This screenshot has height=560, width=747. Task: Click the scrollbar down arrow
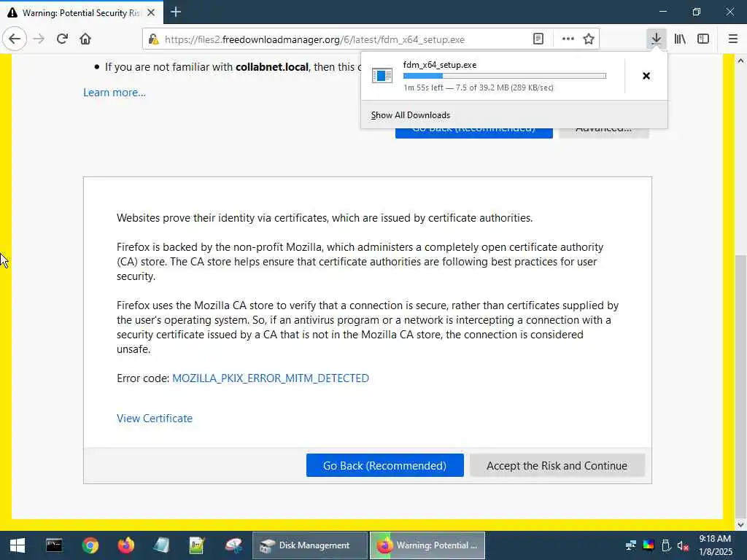(741, 525)
